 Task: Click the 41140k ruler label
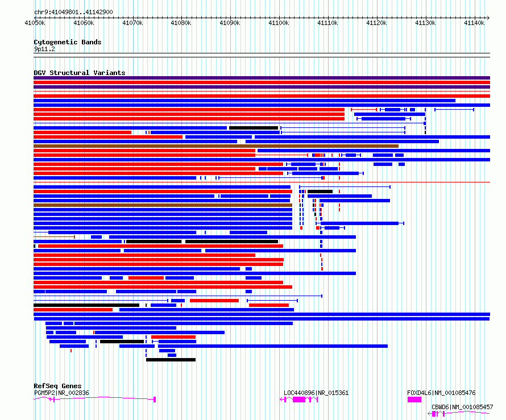(x=474, y=23)
